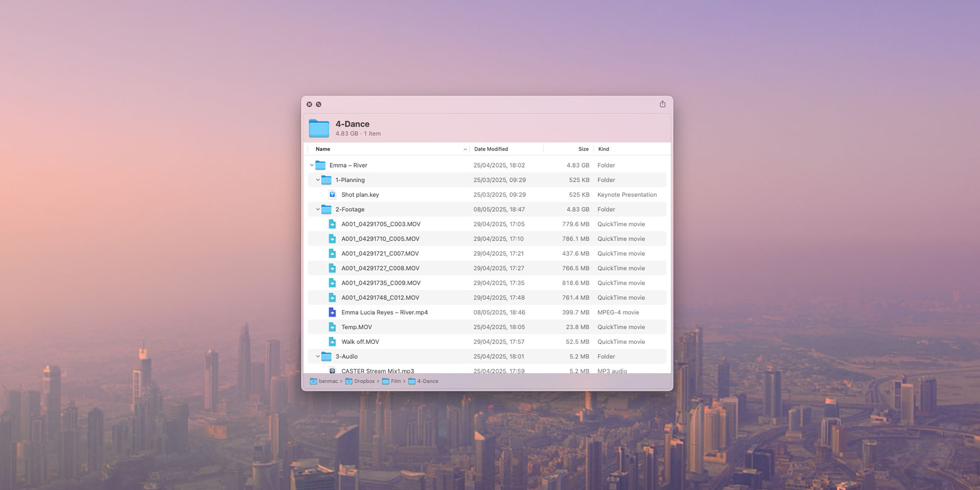Viewport: 980px width, 490px height.
Task: Collapse the Emma – River folder
Action: 312,165
